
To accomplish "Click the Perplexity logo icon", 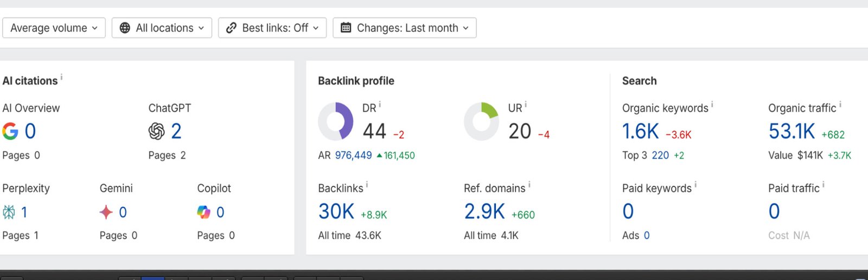I will pos(9,212).
